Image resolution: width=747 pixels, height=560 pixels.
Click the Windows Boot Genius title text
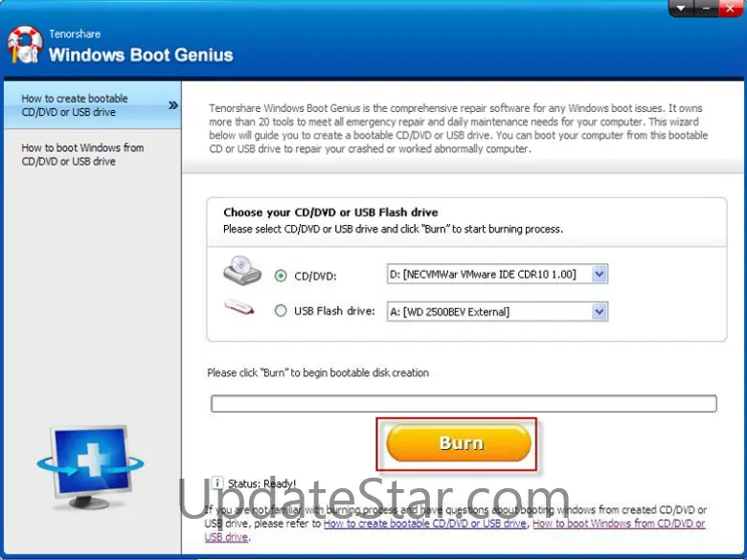pyautogui.click(x=141, y=55)
